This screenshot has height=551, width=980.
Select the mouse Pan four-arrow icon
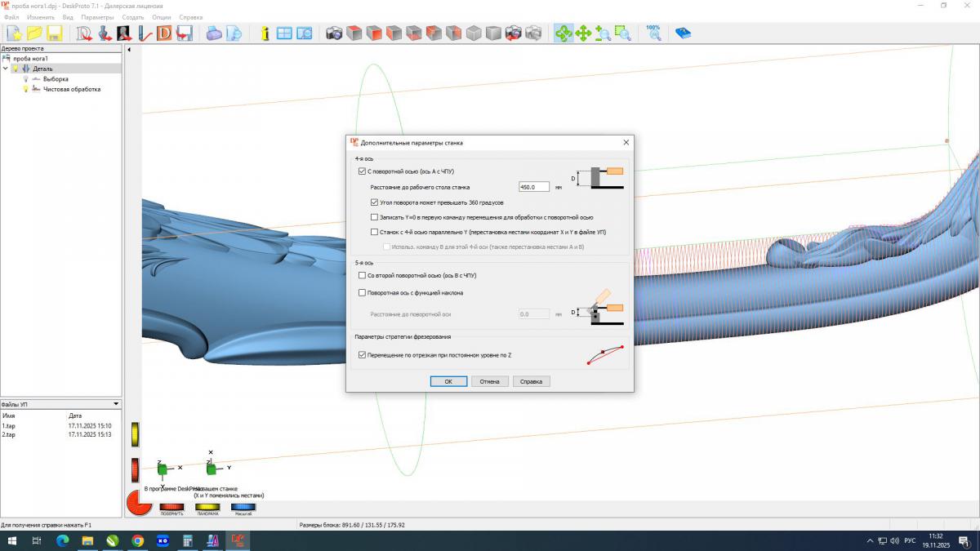(x=583, y=33)
